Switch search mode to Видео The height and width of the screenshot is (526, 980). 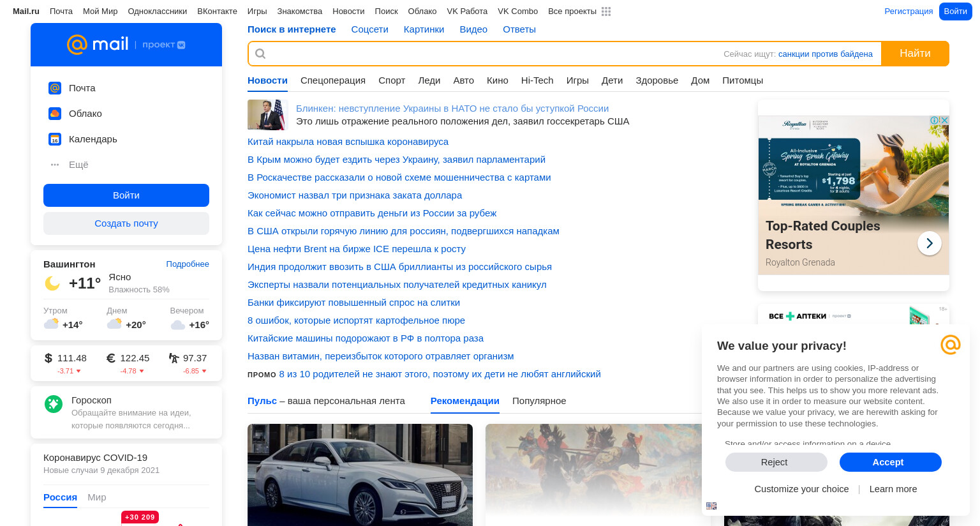coord(473,29)
